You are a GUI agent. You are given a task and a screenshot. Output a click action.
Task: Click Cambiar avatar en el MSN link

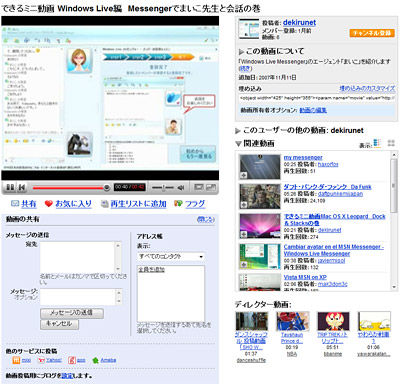pyautogui.click(x=334, y=250)
